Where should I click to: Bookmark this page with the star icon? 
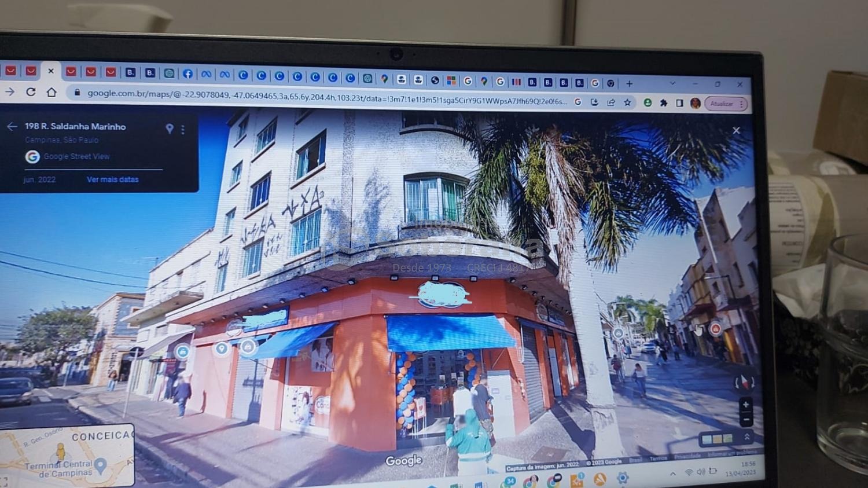[627, 102]
